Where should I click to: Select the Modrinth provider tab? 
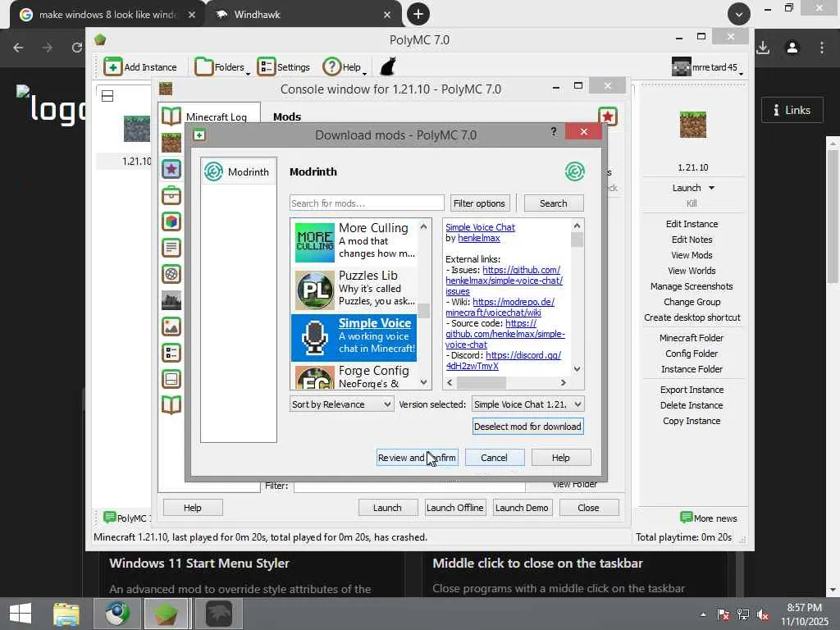pos(239,171)
